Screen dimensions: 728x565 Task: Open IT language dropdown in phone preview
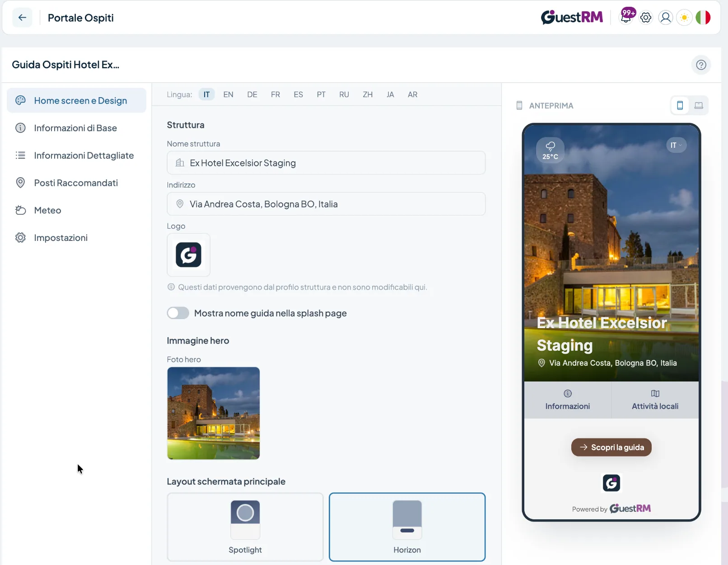coord(676,145)
